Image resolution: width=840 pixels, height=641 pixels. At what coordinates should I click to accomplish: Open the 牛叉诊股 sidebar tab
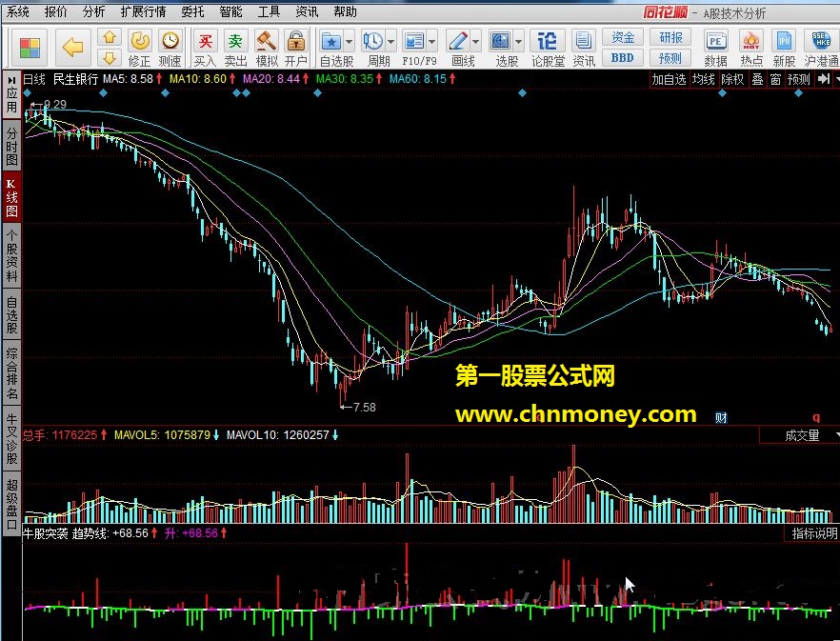[11, 438]
